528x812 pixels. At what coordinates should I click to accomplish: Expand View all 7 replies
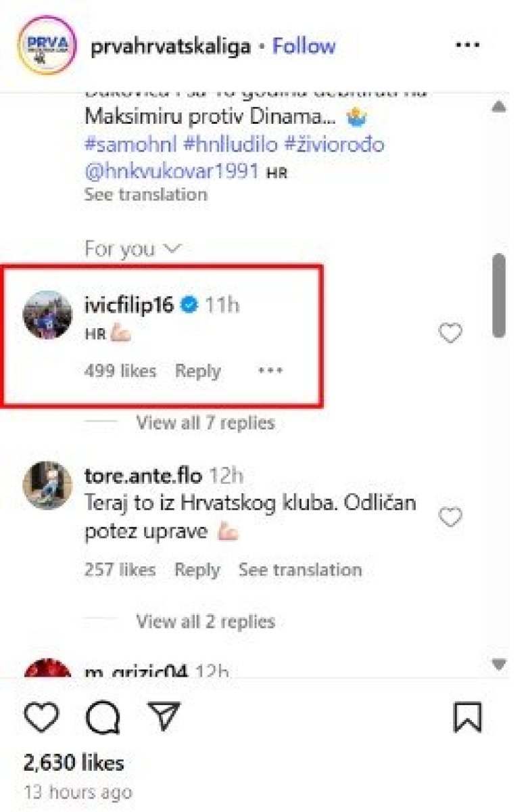205,423
